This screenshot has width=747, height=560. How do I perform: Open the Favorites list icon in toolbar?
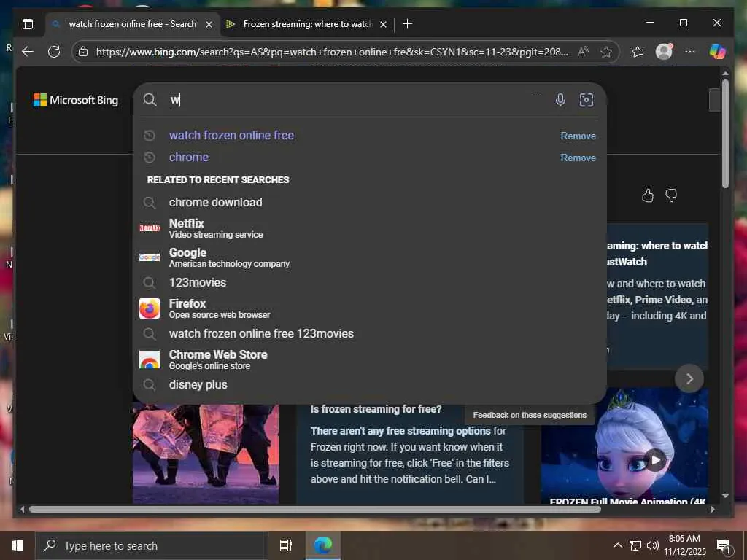(638, 52)
